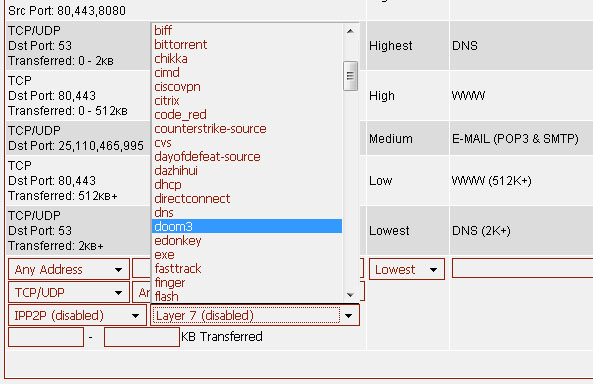
Task: Collapse the Layer 7 (disabled) dropdown
Action: coord(255,316)
